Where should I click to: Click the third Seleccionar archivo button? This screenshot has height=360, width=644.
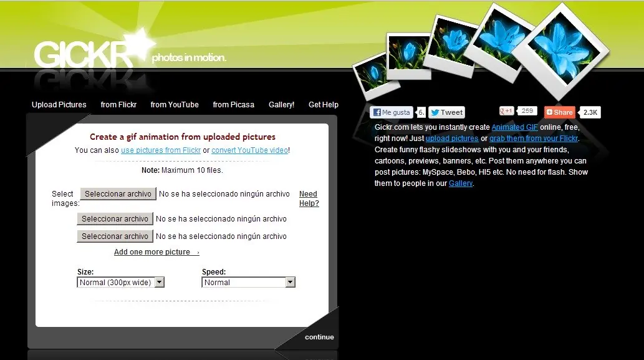tap(115, 236)
